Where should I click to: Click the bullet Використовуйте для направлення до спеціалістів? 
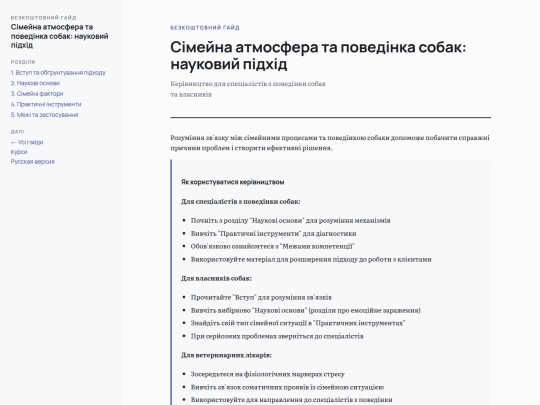pos(291,400)
